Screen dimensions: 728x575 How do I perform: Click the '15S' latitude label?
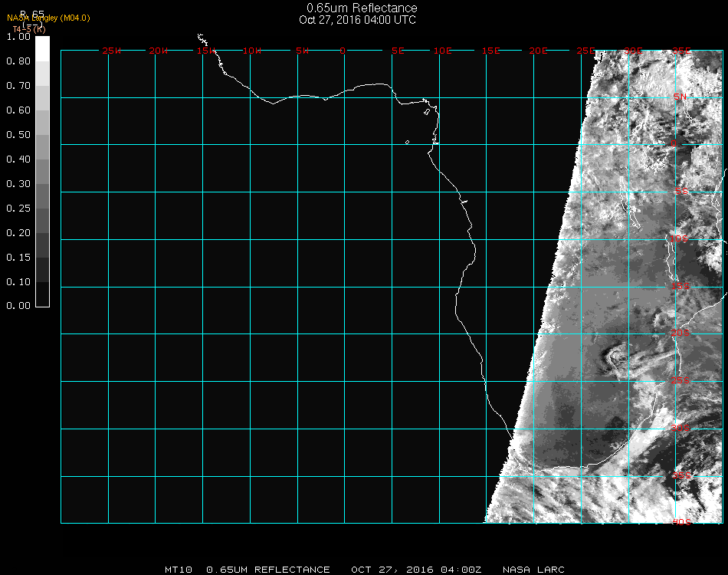680,286
